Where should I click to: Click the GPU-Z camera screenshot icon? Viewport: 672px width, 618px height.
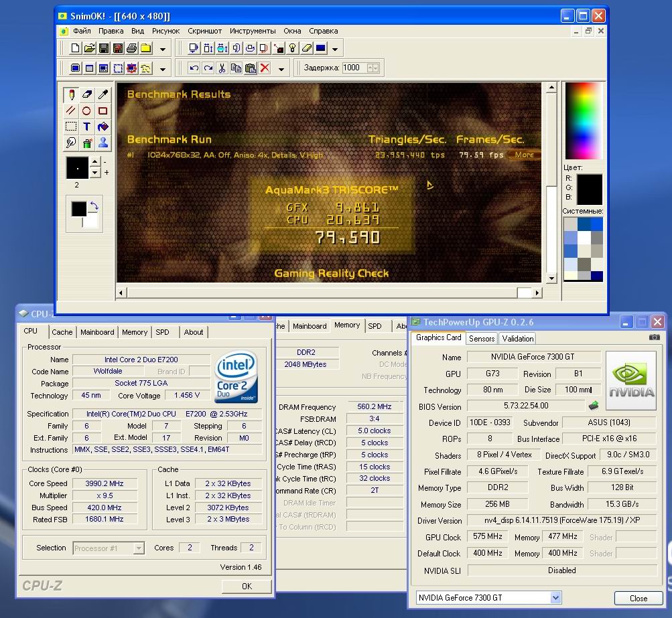pyautogui.click(x=655, y=337)
